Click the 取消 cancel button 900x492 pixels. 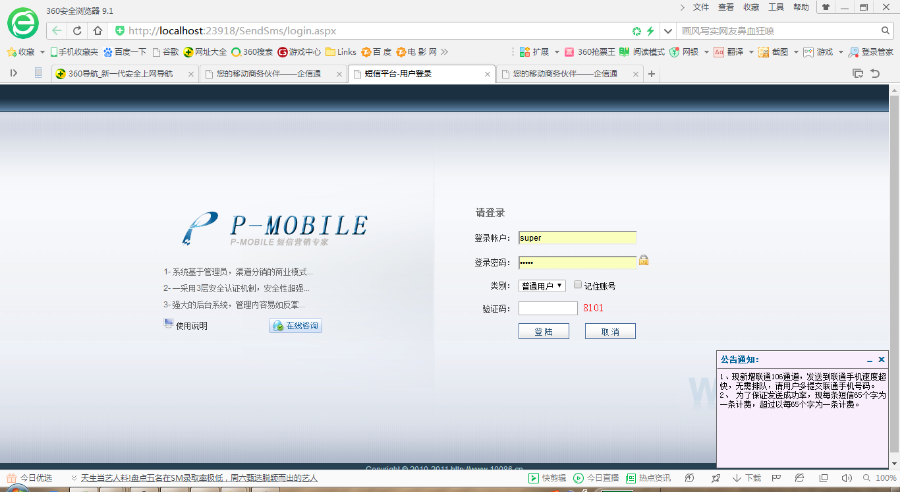pyautogui.click(x=610, y=331)
